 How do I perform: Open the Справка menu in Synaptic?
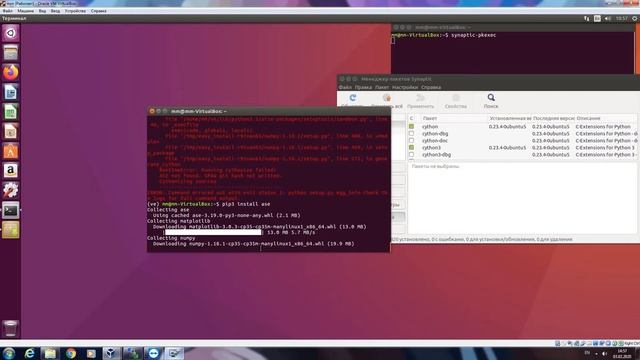pyautogui.click(x=431, y=87)
